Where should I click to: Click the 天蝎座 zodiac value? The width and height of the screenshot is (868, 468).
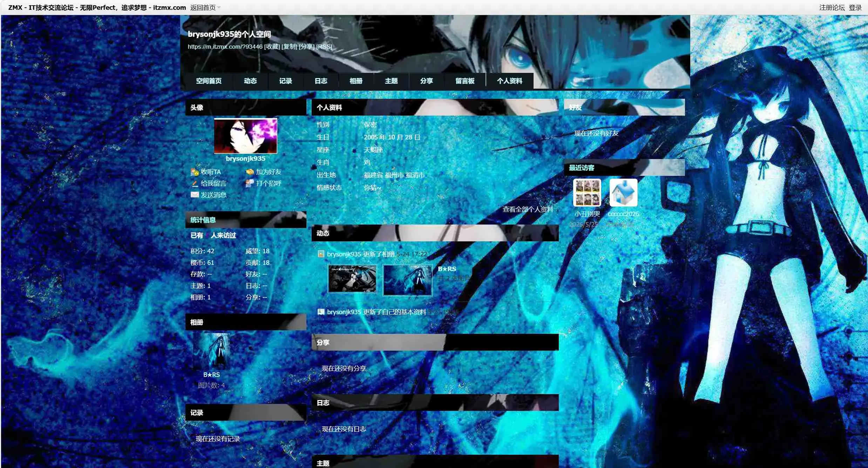tap(373, 150)
